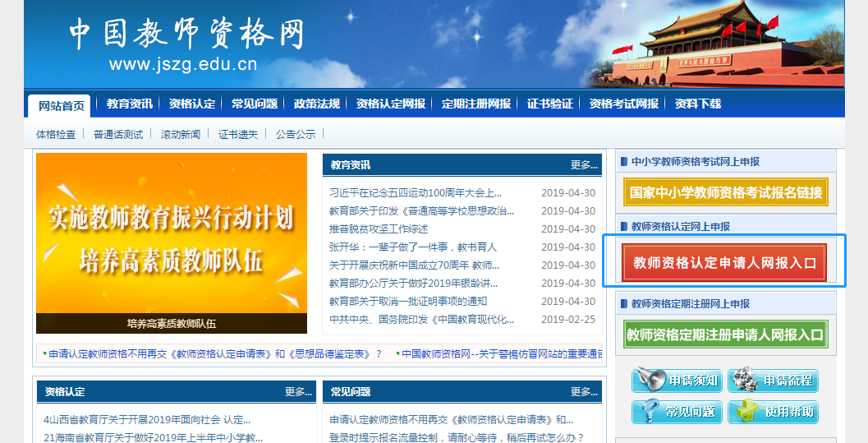Viewport: 868px width, 443px height.
Task: Open the news item 推普脱贫攻坚工作综述
Action: click(379, 229)
